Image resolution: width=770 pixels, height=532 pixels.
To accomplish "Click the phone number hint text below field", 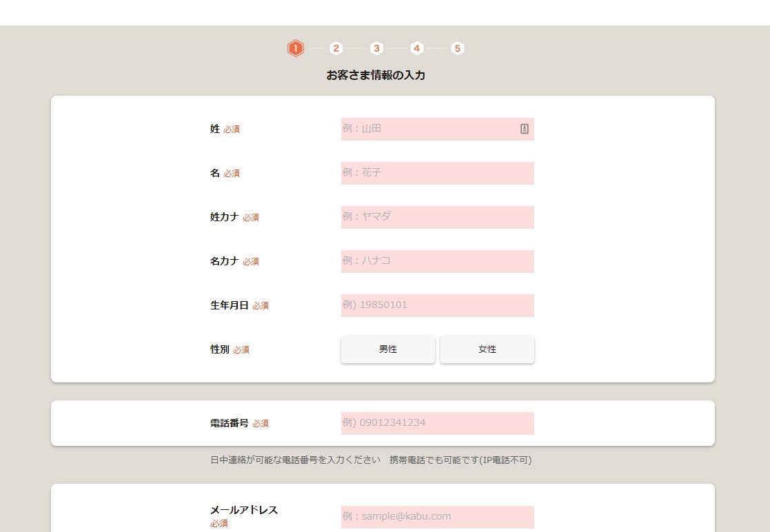I will point(371,460).
